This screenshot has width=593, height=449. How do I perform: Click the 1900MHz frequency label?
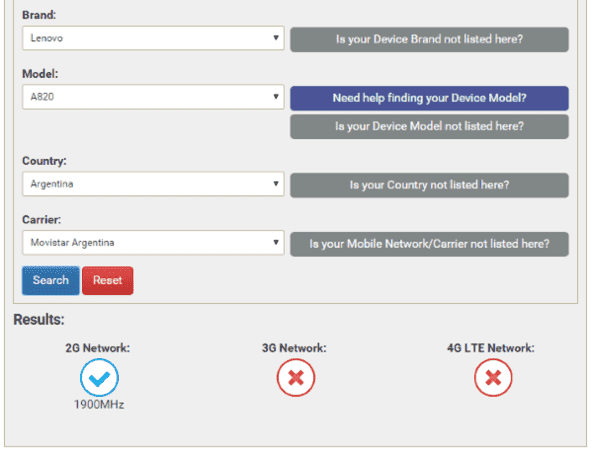tap(99, 405)
